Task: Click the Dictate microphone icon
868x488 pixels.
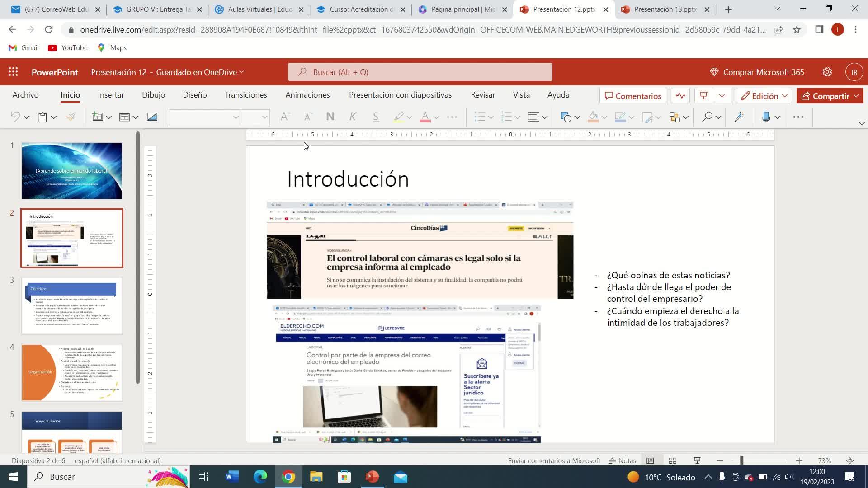Action: [x=766, y=117]
